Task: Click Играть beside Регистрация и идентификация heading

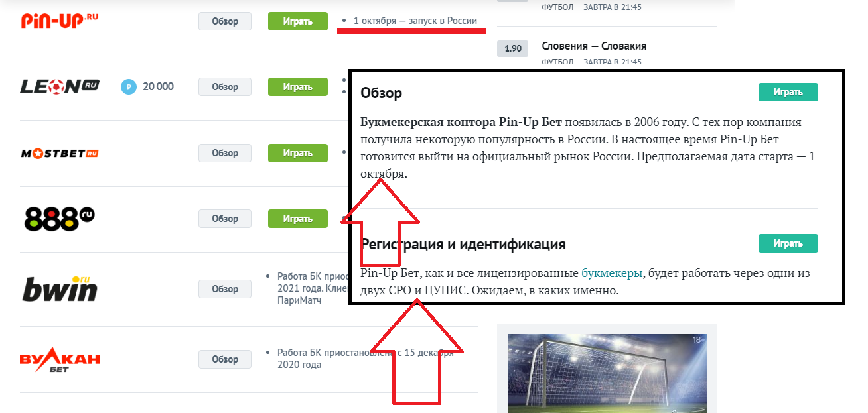Action: 788,243
